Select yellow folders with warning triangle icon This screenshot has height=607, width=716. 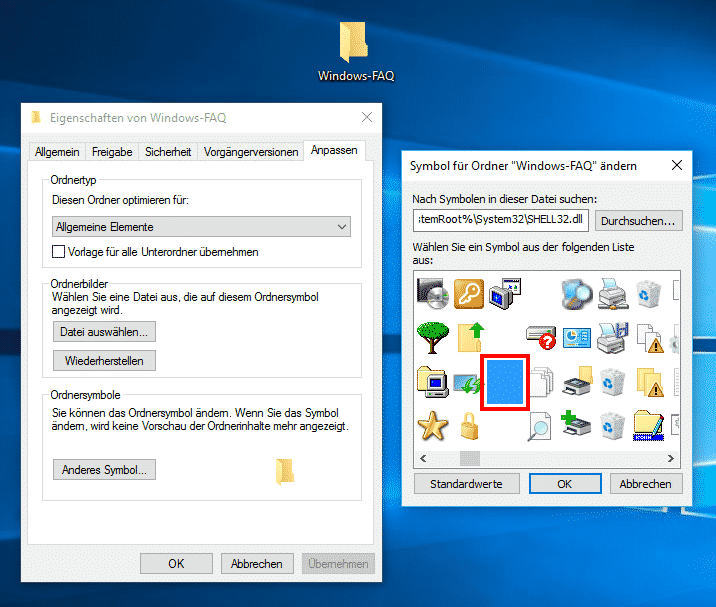[650, 382]
